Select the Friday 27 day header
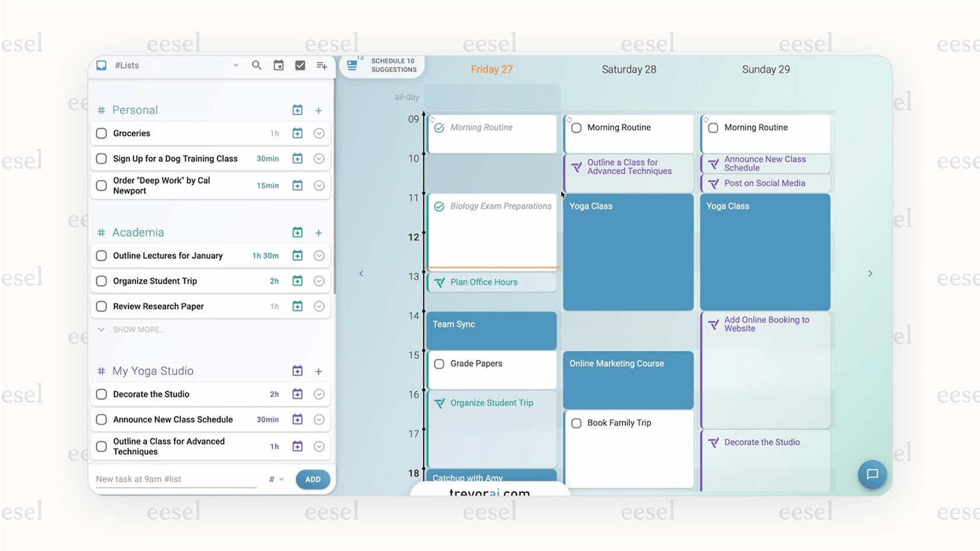 pos(491,69)
